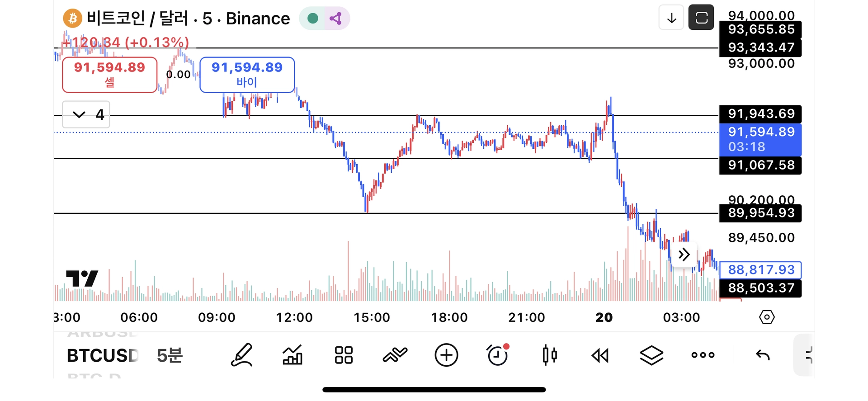Viewport: 868px width, 401px height.
Task: Tap the blue 91,594.89 current price label
Action: [760, 139]
